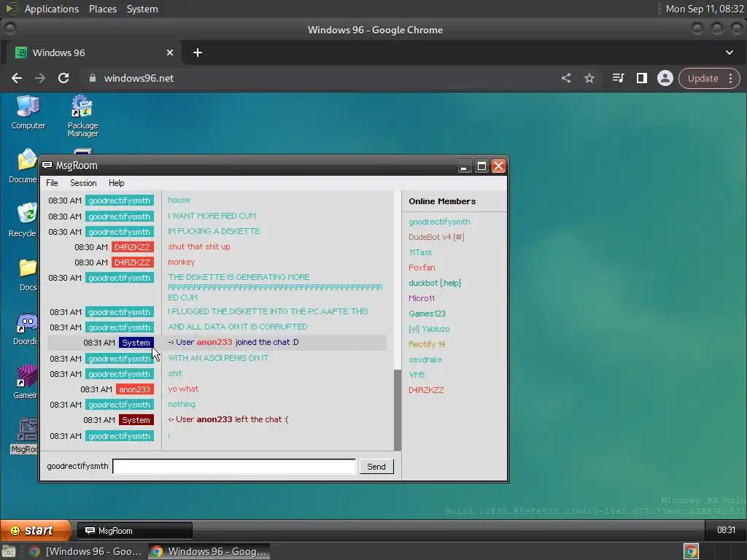Viewport: 747px width, 560px height.
Task: Select goodrectifysmth in Online Members
Action: (x=439, y=222)
